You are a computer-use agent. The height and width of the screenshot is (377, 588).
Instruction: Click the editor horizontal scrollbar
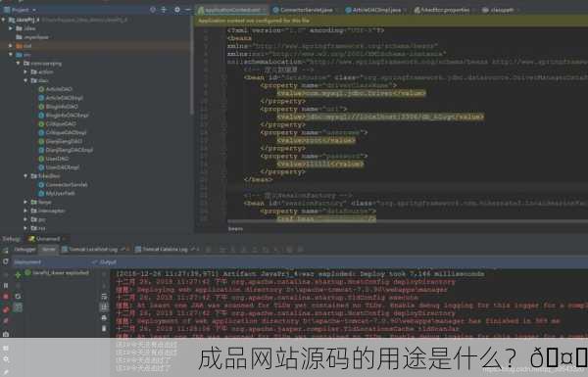click(408, 221)
